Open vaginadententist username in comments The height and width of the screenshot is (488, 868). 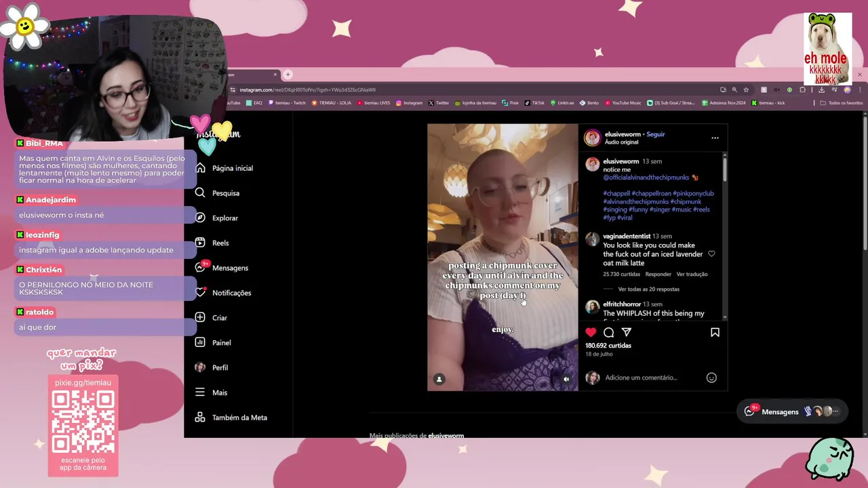click(x=627, y=237)
